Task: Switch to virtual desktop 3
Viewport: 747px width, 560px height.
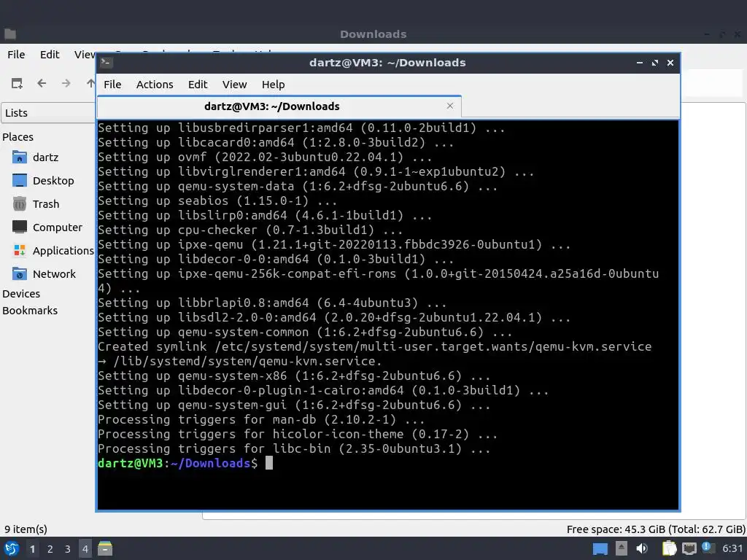Action: click(x=68, y=549)
